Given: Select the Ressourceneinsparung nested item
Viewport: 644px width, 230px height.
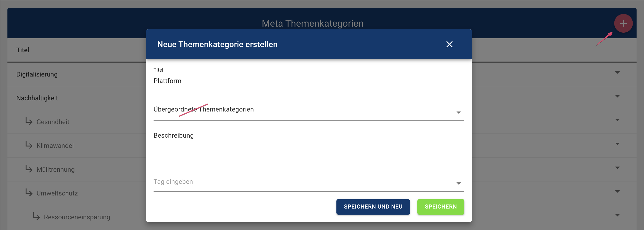Looking at the screenshot, I should [77, 217].
